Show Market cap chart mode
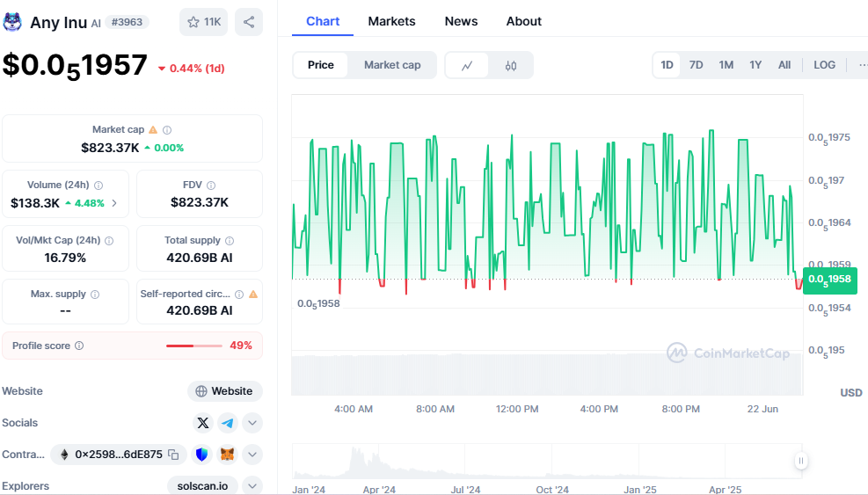 pos(392,65)
